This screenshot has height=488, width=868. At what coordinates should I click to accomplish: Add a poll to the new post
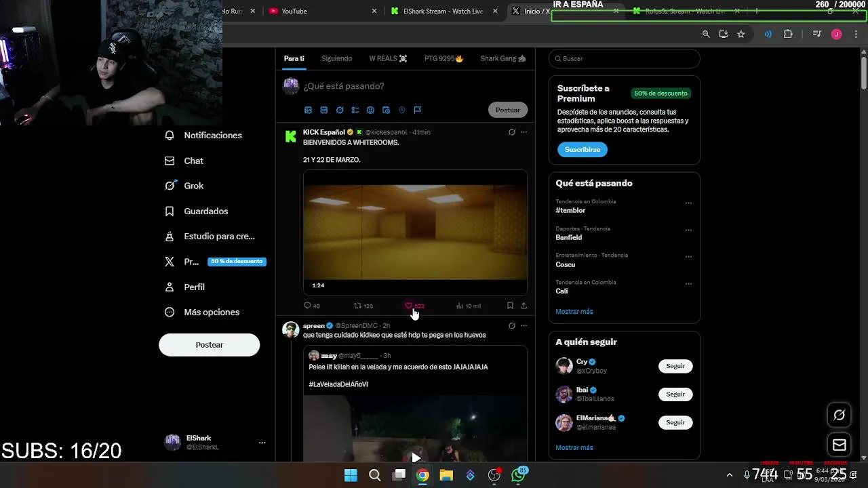(355, 110)
